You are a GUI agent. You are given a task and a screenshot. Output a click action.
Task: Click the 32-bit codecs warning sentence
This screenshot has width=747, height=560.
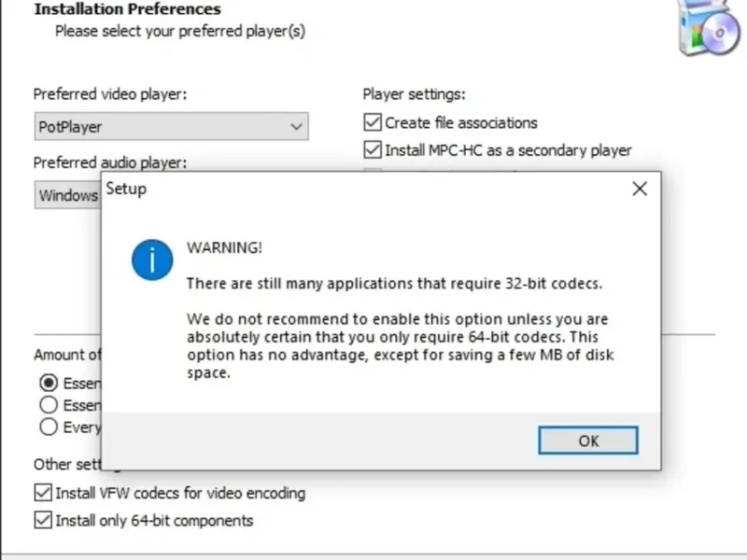point(394,283)
